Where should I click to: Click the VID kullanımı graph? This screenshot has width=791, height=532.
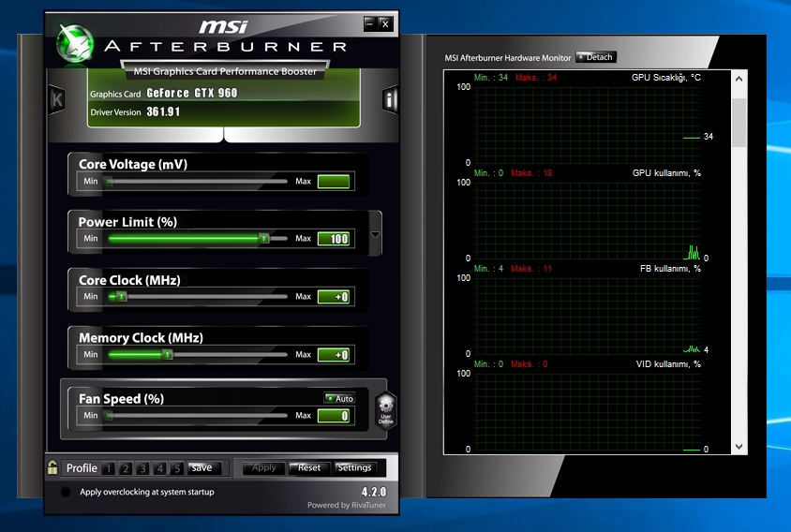tap(588, 411)
